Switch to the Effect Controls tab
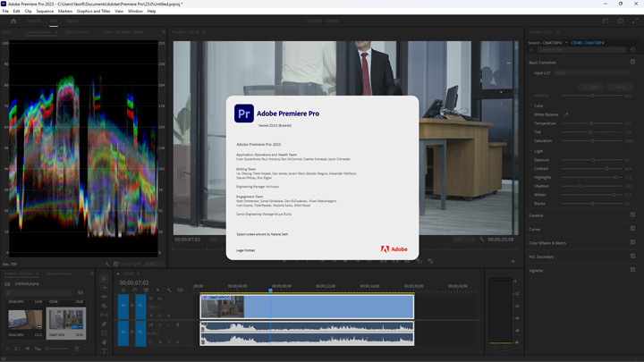 click(x=77, y=31)
